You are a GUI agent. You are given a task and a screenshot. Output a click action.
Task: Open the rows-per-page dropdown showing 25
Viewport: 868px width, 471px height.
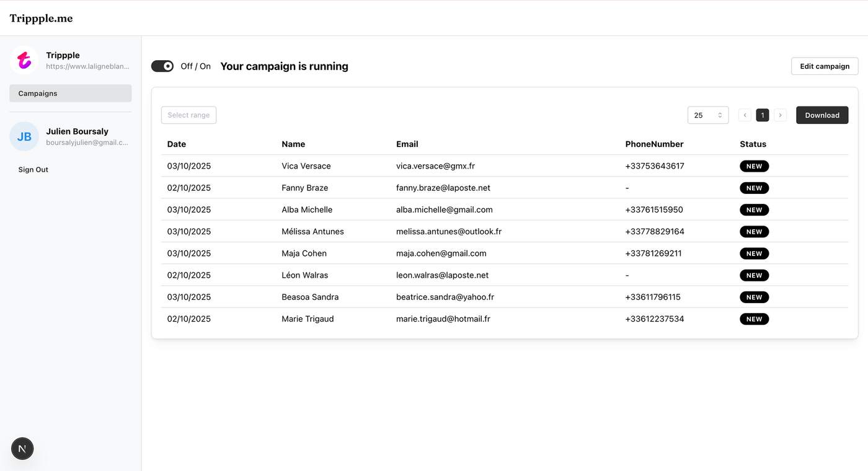[707, 115]
